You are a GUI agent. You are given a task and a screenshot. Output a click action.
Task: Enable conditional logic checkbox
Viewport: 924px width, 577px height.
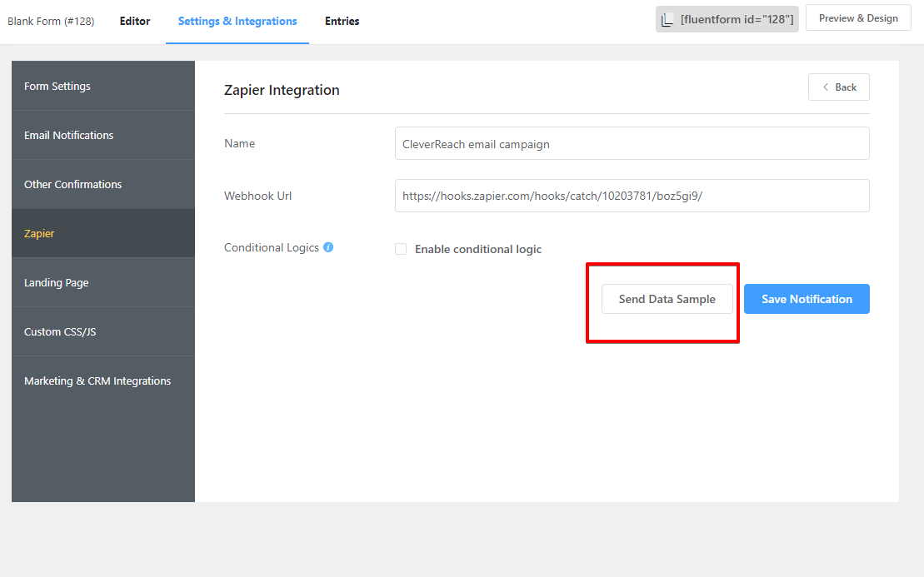[x=401, y=249]
